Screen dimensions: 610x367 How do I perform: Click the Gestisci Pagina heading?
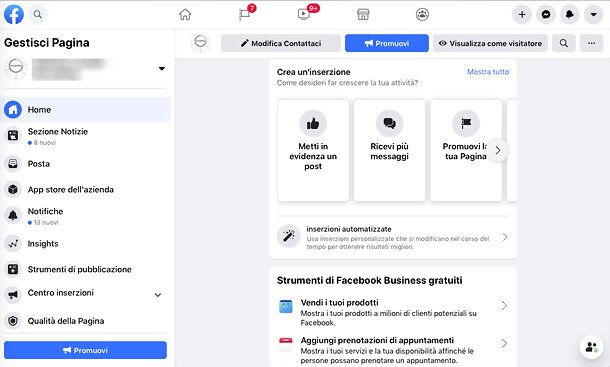(x=47, y=43)
